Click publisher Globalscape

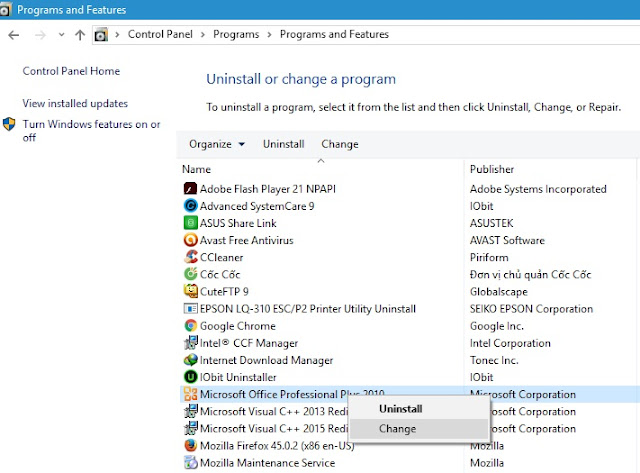coord(498,292)
